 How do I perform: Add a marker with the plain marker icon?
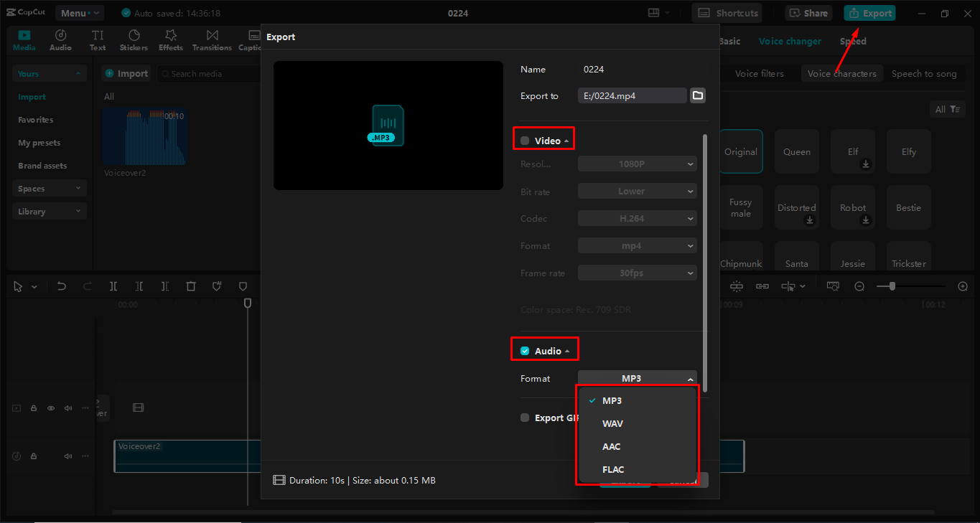coord(243,286)
